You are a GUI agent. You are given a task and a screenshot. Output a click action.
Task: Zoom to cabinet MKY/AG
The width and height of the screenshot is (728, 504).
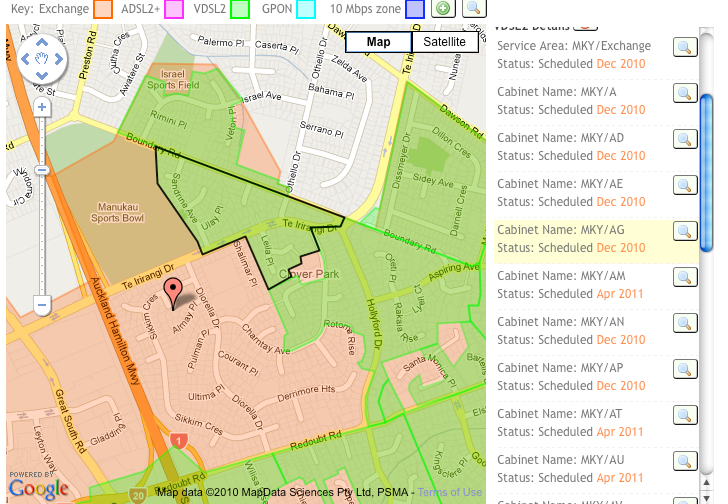click(x=685, y=231)
